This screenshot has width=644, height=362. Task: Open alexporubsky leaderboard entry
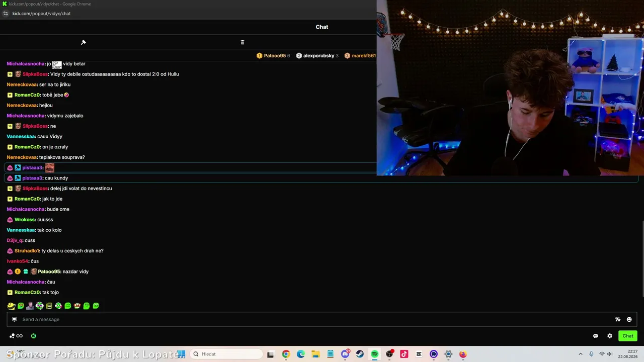317,56
